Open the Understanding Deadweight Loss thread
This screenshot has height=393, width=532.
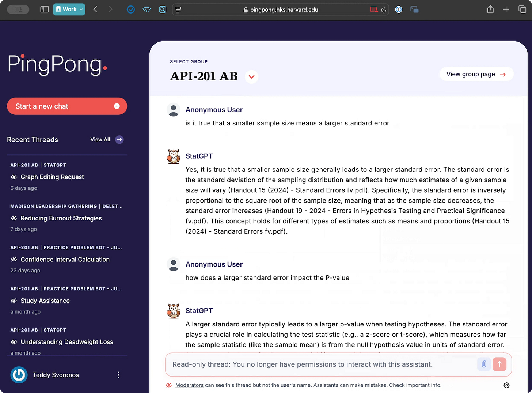pyautogui.click(x=67, y=342)
